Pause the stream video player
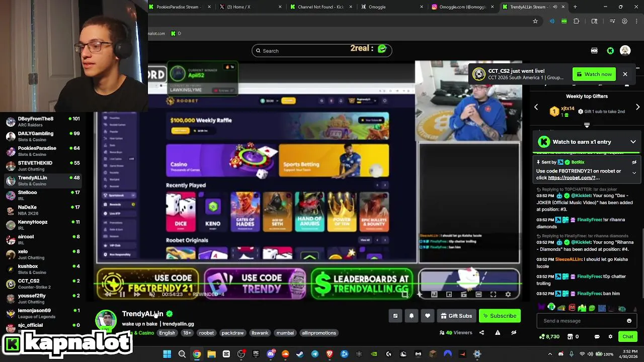This screenshot has height=362, width=644. pos(122,294)
